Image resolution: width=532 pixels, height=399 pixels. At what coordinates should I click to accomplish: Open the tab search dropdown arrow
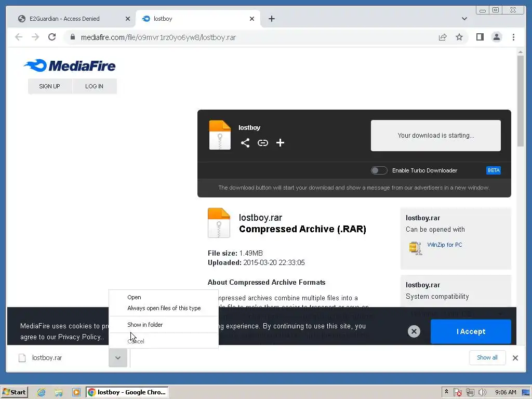click(x=464, y=19)
